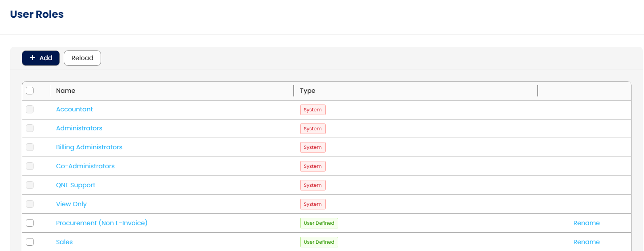This screenshot has width=644, height=251.
Task: Open the Billing Administrators role
Action: point(89,147)
